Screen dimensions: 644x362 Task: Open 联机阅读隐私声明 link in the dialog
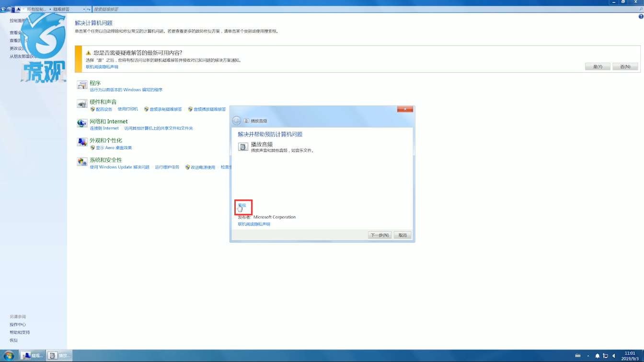[x=254, y=224]
